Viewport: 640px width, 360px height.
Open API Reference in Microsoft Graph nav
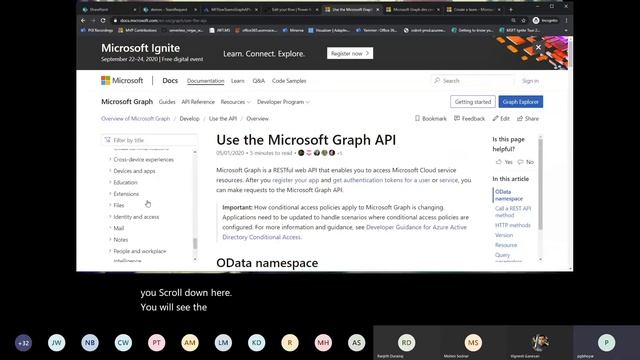198,102
